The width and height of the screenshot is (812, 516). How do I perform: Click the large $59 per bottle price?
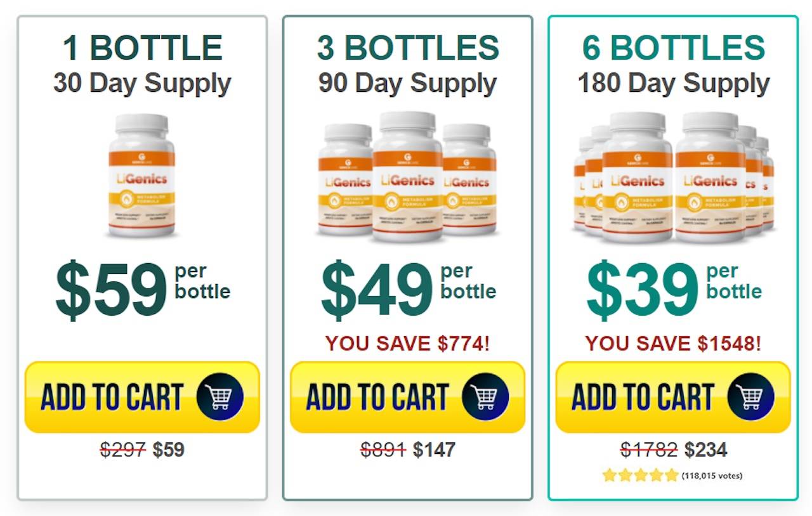click(x=112, y=291)
